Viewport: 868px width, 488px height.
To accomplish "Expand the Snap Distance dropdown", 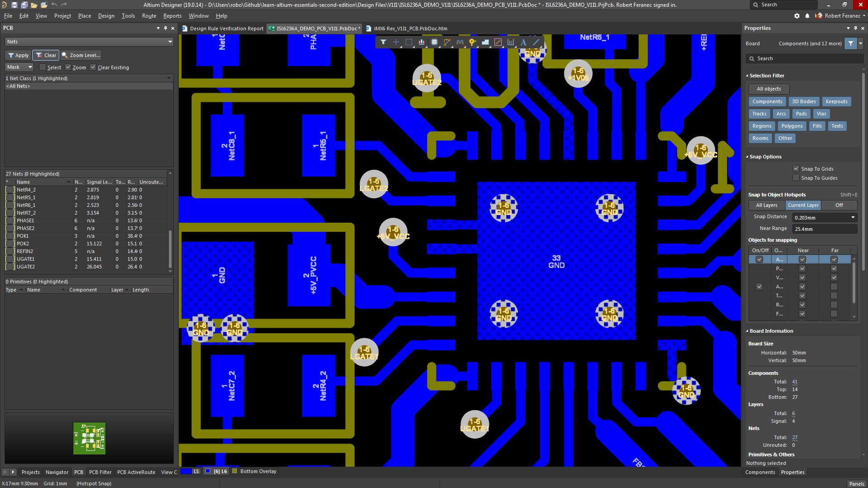I will [853, 218].
